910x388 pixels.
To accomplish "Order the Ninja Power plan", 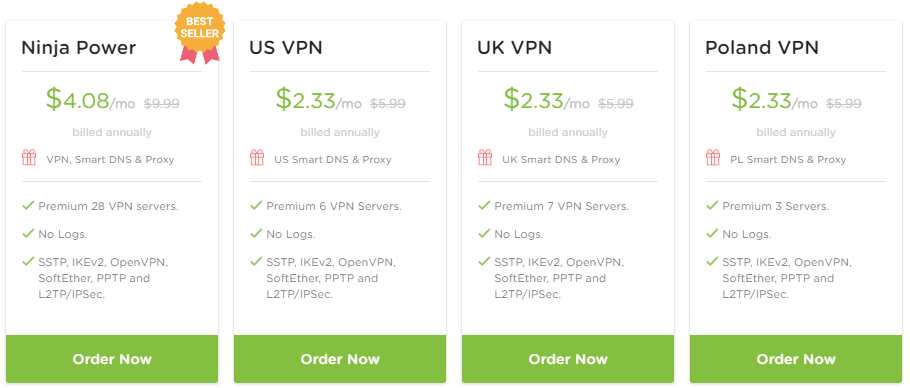I will pos(112,359).
